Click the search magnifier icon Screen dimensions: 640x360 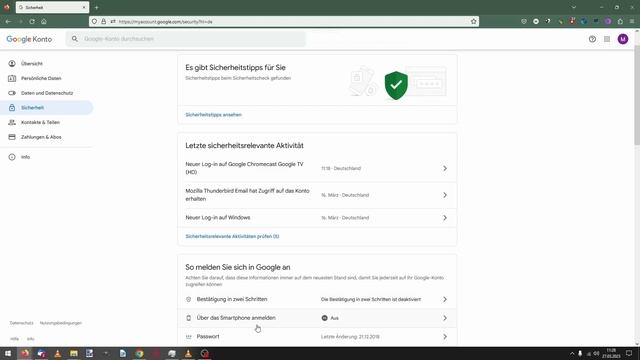pos(75,39)
